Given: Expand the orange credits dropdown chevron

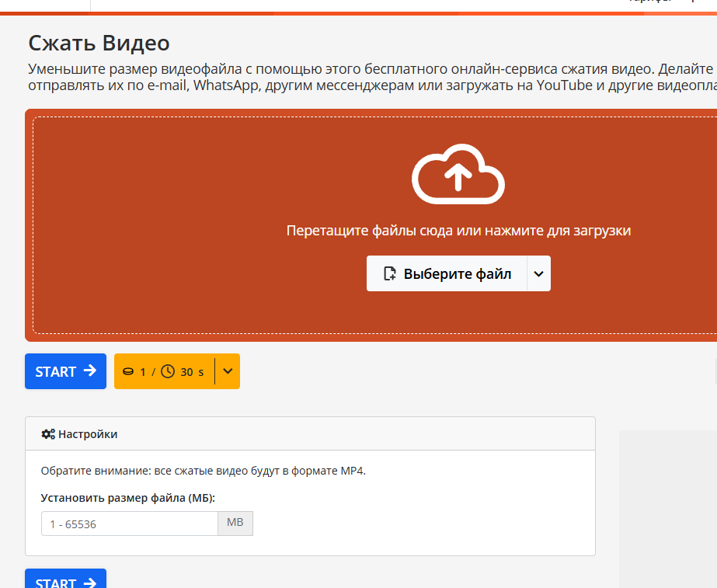Looking at the screenshot, I should [x=228, y=371].
